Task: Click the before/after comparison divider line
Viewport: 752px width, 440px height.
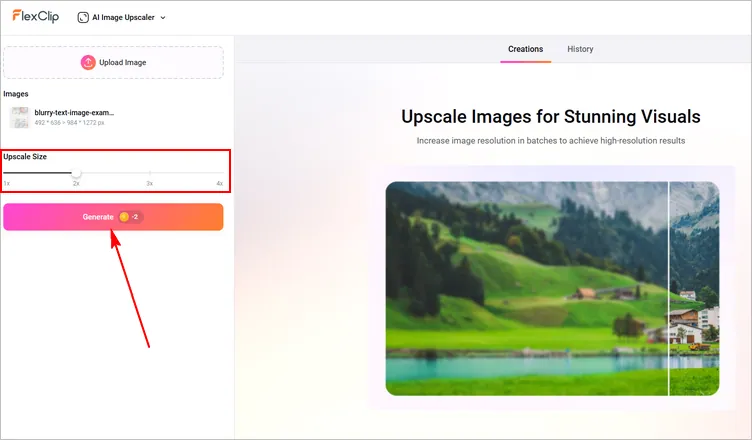Action: tap(669, 288)
